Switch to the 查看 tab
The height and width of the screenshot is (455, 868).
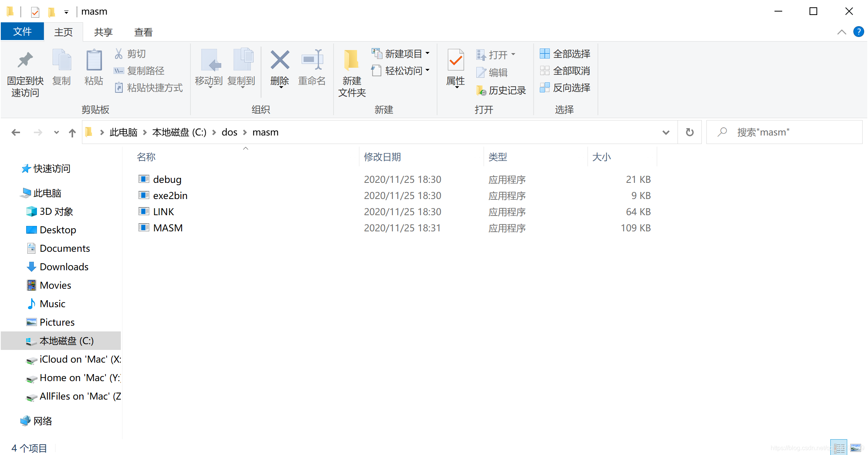tap(143, 32)
